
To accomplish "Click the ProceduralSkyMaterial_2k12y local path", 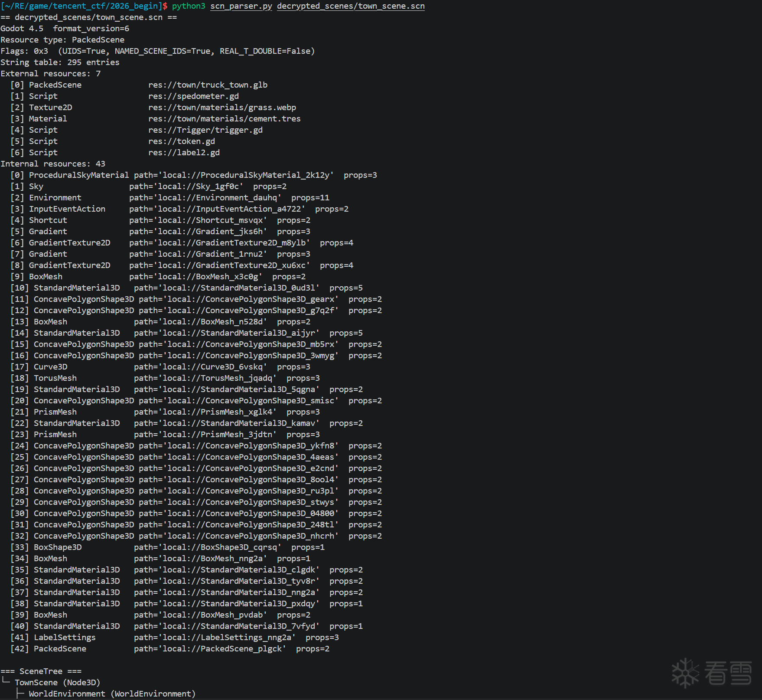I will (x=234, y=175).
